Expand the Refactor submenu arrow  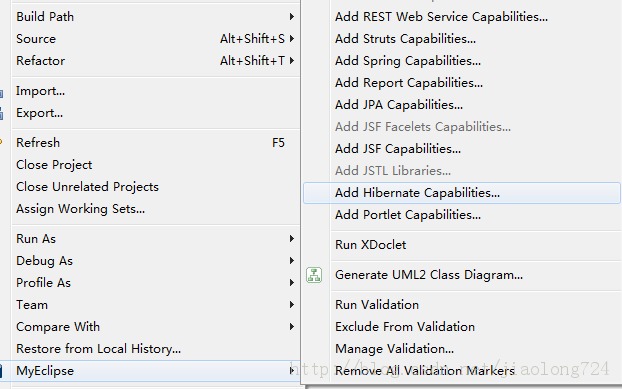click(x=292, y=61)
